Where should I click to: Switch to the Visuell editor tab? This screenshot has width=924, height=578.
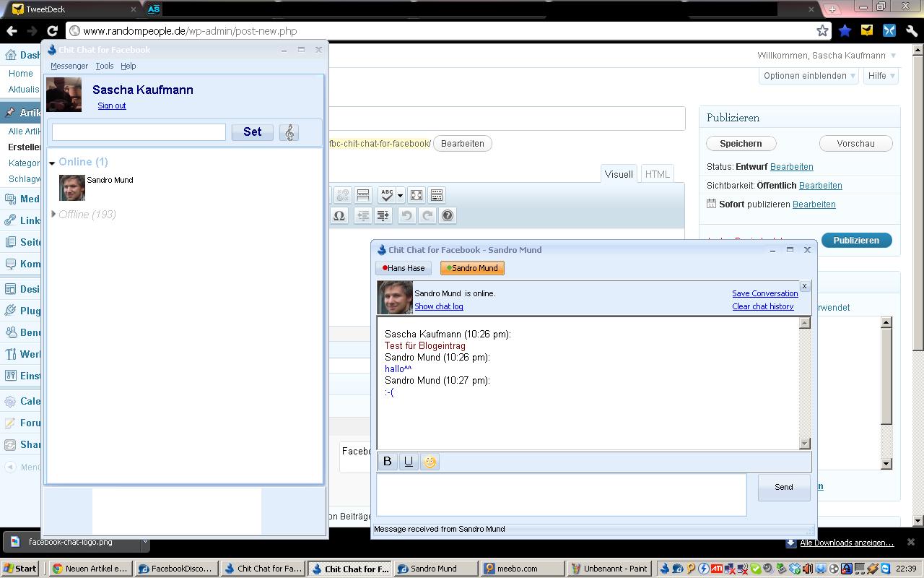point(619,174)
